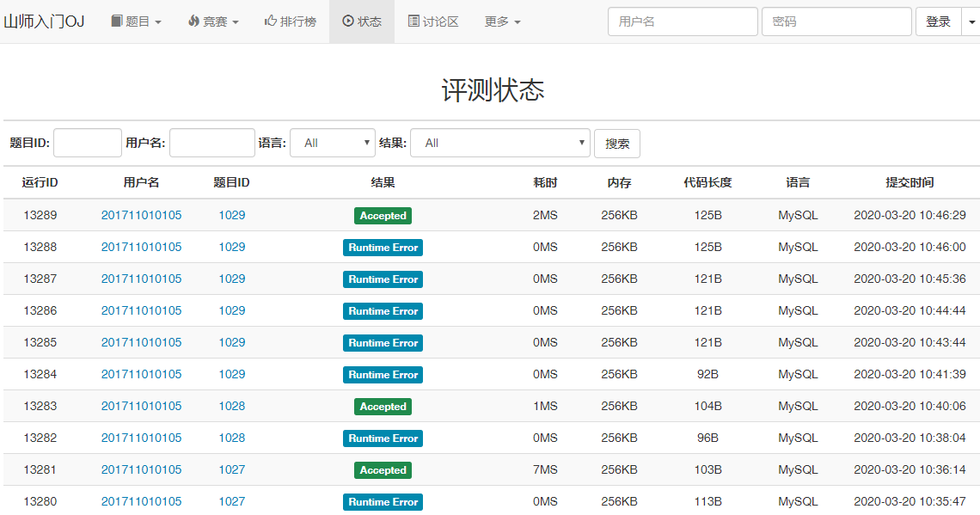Go to the 排行榜 ranking page
Image resolution: width=980 pixels, height=515 pixels.
(x=290, y=21)
